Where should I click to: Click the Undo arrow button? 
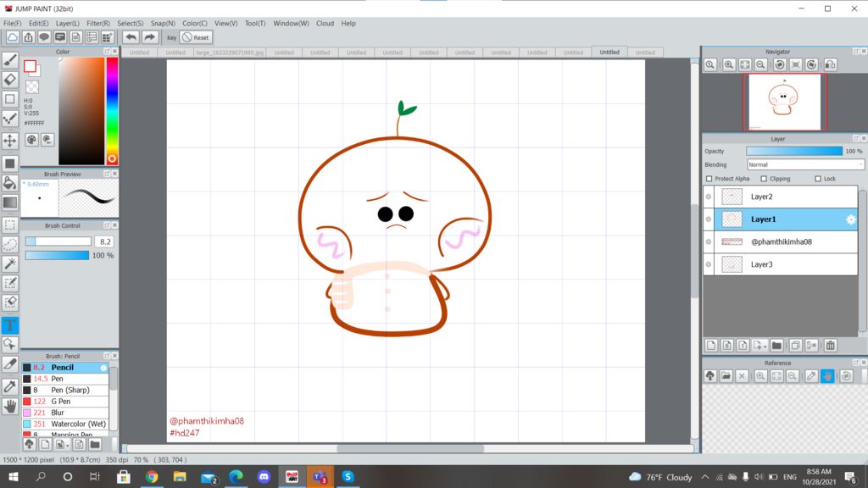tap(131, 37)
